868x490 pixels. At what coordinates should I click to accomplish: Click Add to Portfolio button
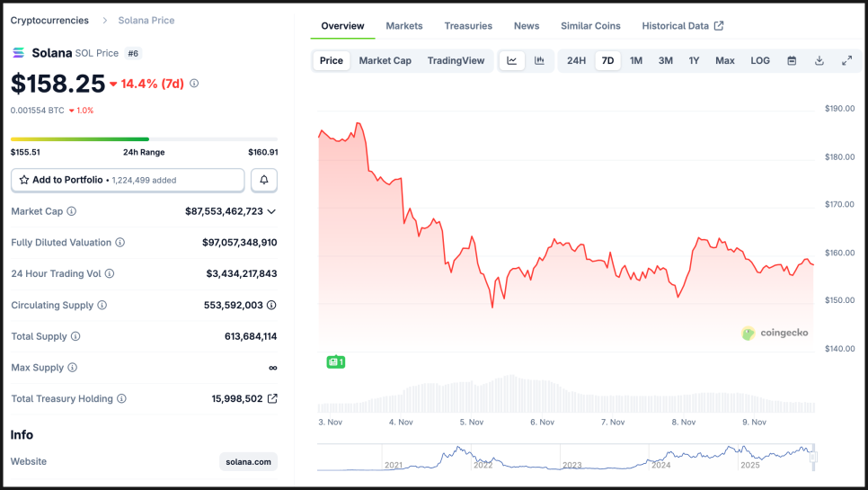point(128,180)
